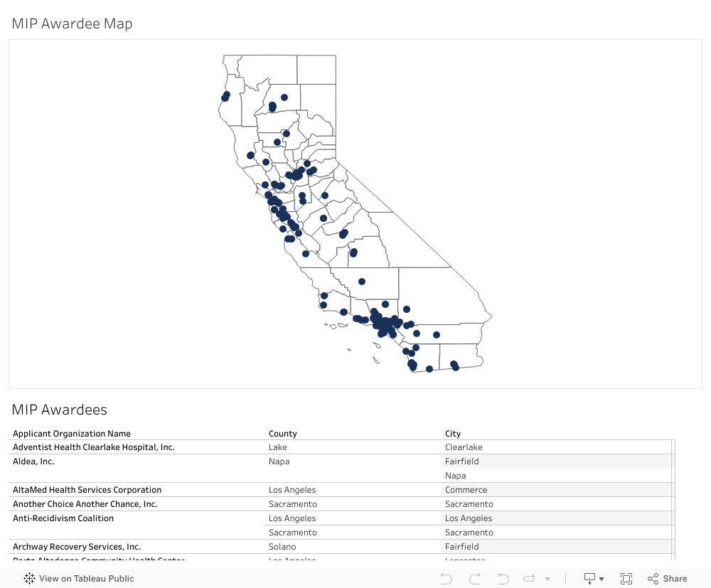Image resolution: width=711 pixels, height=588 pixels.
Task: Select the City column header
Action: pyautogui.click(x=453, y=434)
